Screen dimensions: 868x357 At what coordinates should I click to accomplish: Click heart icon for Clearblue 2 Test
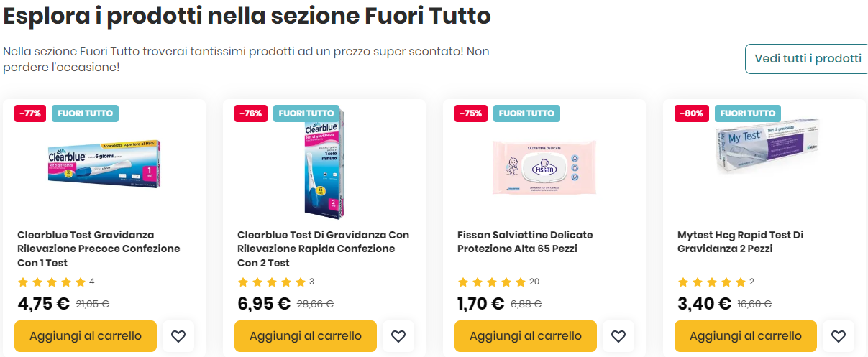click(398, 336)
